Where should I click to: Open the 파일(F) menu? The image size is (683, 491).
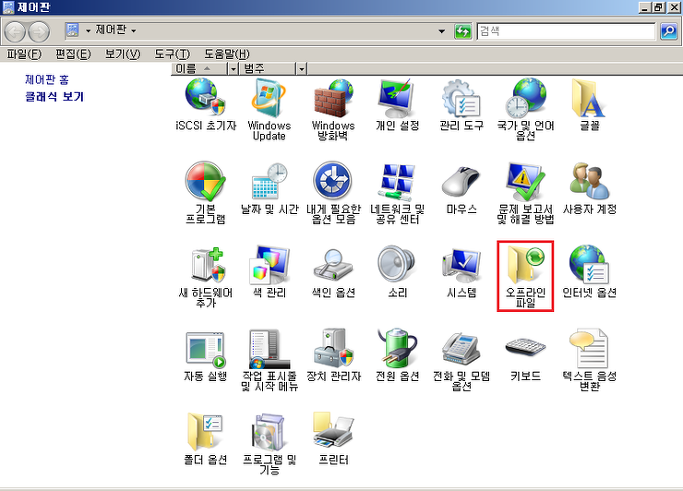click(x=24, y=54)
